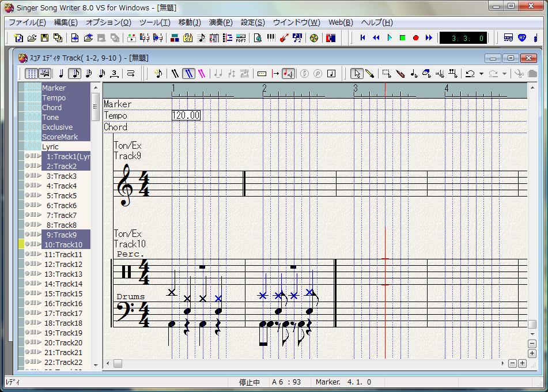
Task: Click the C7 chord icon in main toolbar
Action: 188,38
